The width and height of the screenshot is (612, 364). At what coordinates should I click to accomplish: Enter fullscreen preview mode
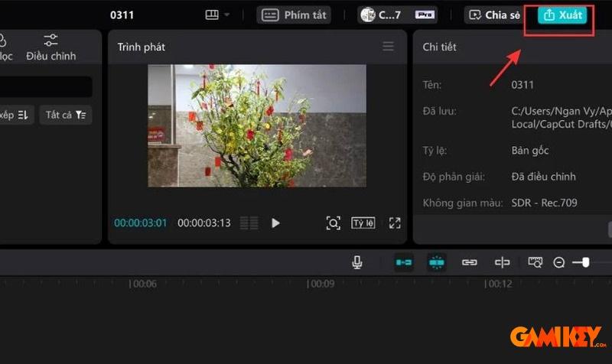[395, 223]
